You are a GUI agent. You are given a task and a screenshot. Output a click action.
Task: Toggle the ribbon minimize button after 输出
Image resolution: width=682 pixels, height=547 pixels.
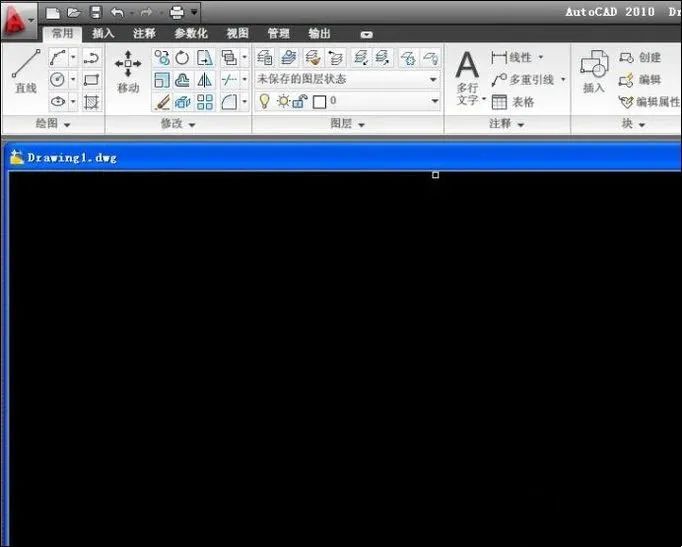[367, 34]
